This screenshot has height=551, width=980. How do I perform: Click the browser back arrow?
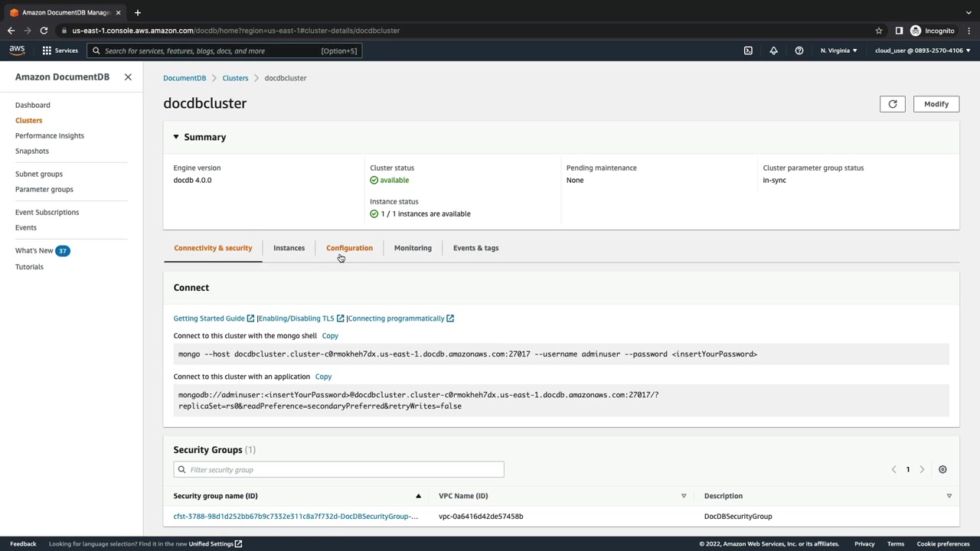pos(11,31)
